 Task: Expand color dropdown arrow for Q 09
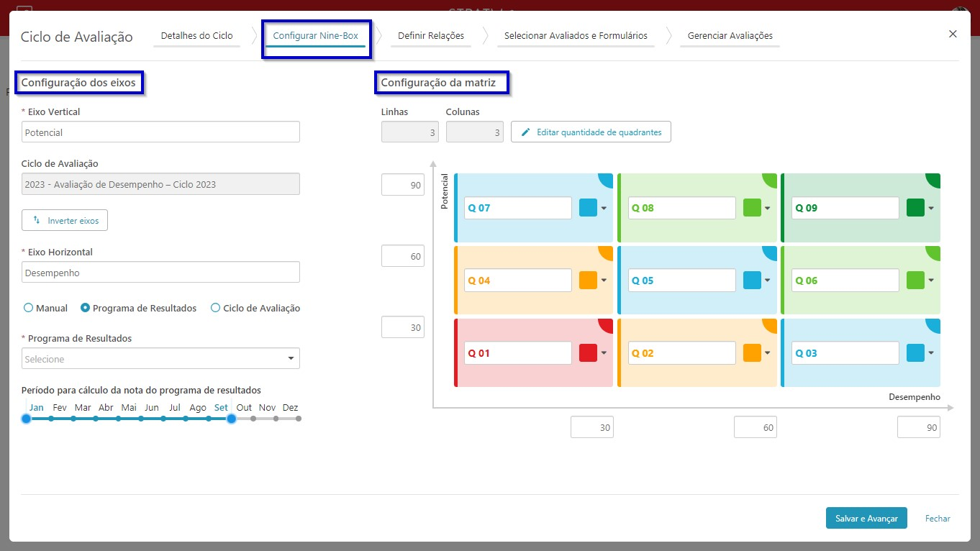point(931,209)
